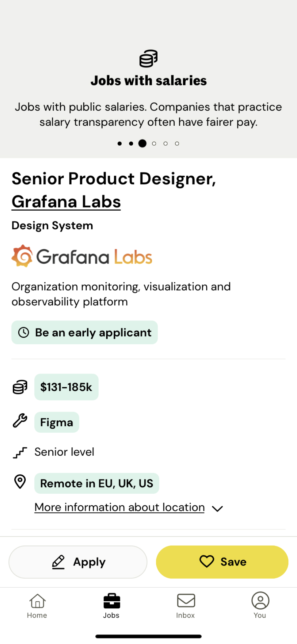Tap the Grafana Labs logo image
The image size is (297, 644).
(x=82, y=256)
